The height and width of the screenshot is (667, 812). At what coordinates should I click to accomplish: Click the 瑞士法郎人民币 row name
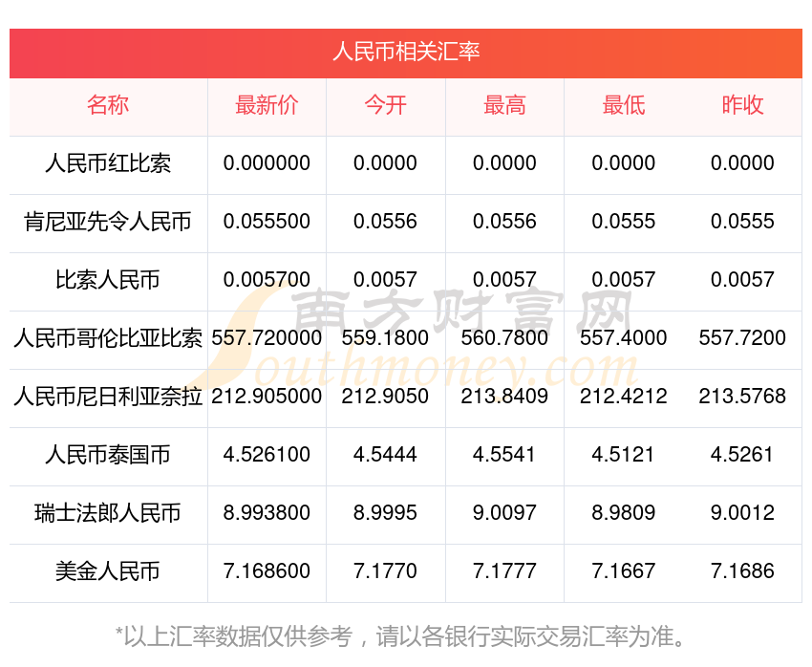[x=108, y=513]
